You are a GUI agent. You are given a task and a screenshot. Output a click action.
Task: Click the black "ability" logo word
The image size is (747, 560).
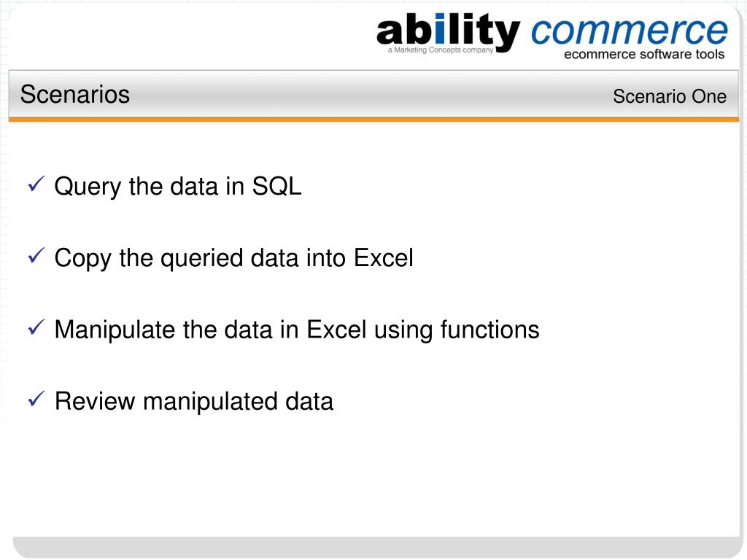448,32
